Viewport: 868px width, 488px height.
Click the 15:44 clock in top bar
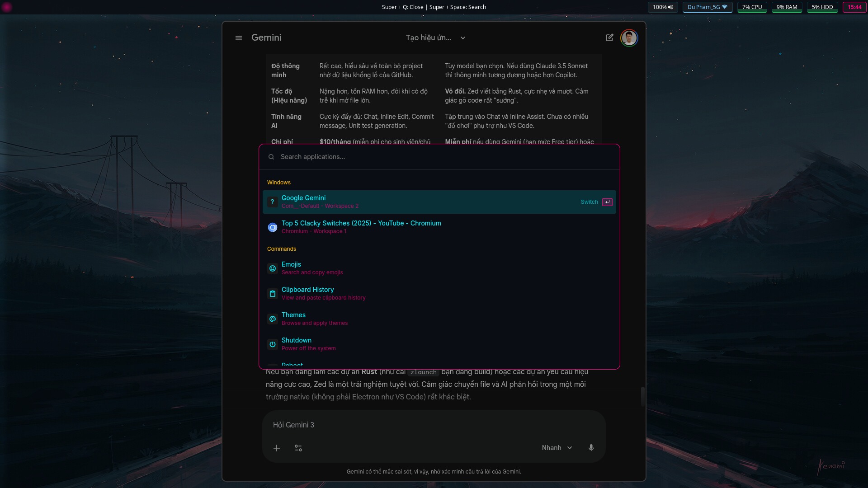click(x=854, y=7)
